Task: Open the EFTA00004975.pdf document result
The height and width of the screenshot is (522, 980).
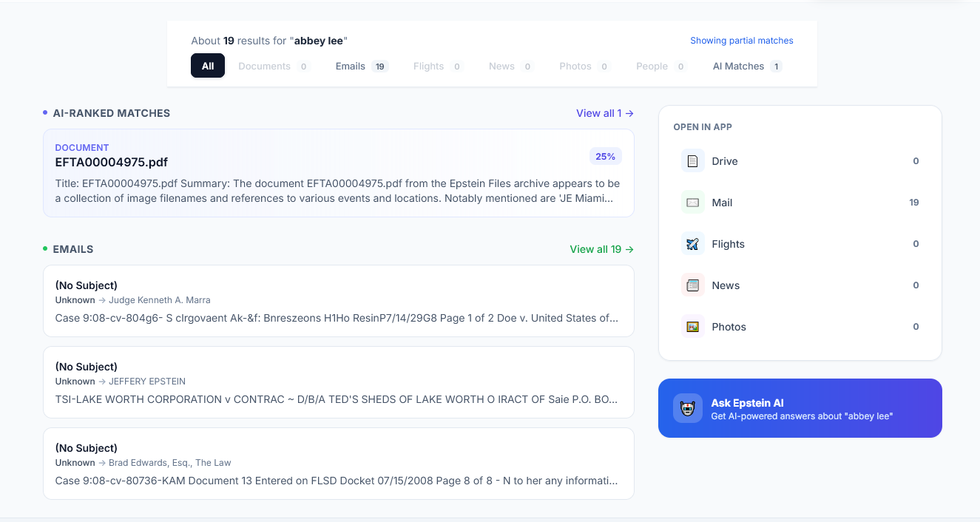Action: (x=112, y=162)
